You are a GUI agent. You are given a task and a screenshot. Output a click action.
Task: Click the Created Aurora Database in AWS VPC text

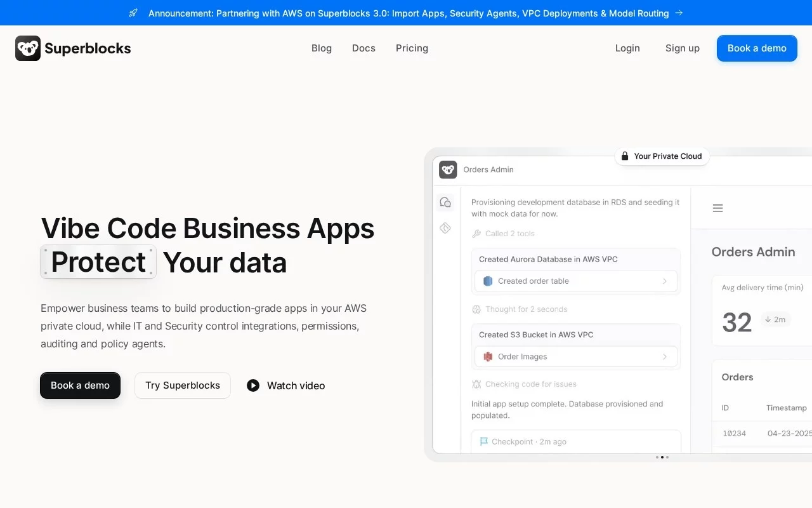[548, 259]
